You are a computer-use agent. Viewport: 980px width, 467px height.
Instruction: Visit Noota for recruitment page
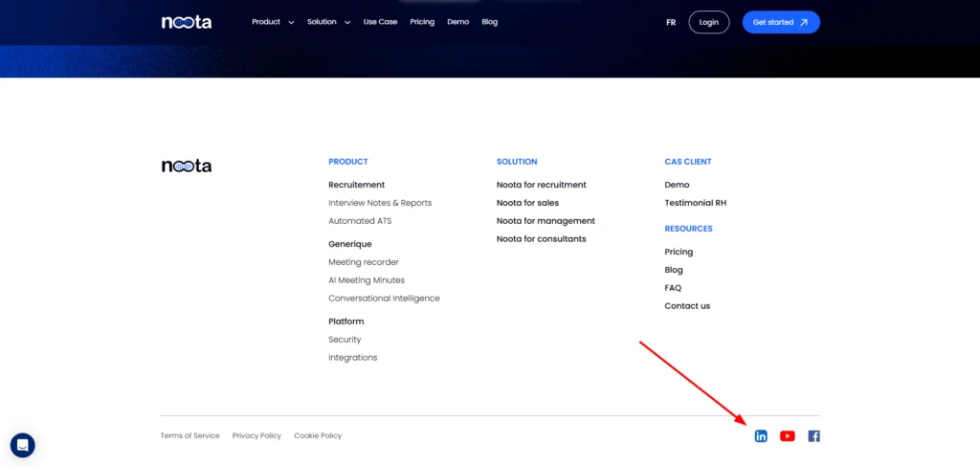[542, 185]
